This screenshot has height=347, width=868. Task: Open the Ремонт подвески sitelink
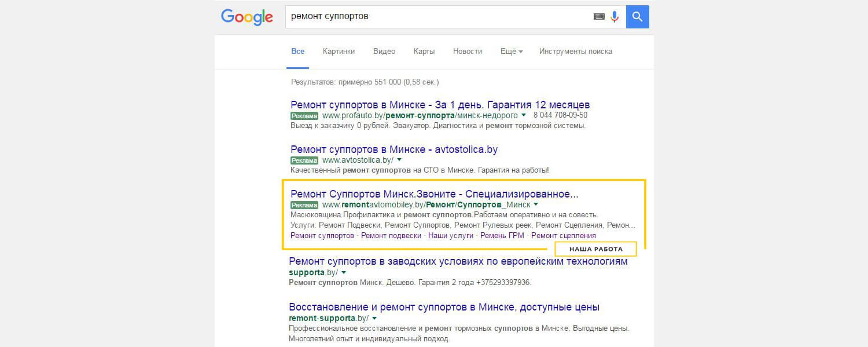(x=391, y=236)
